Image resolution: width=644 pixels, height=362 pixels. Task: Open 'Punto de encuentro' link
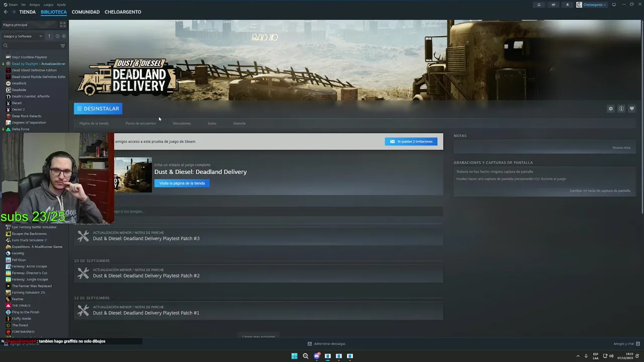click(141, 123)
